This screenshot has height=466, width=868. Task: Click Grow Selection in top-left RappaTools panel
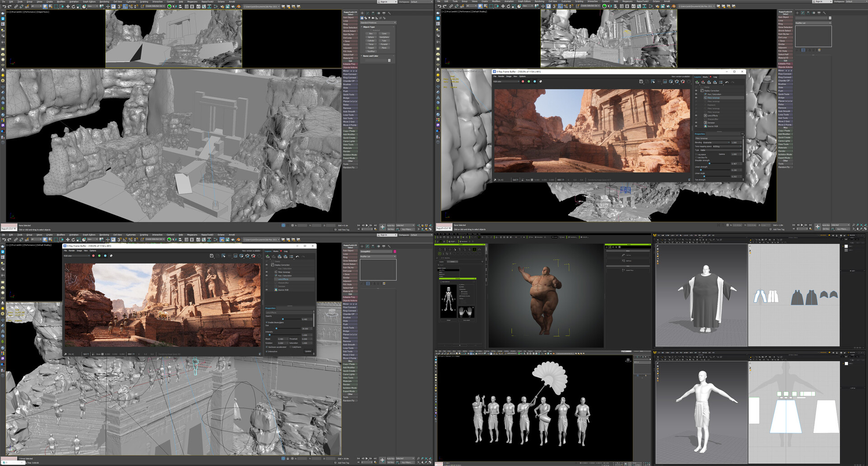350,28
